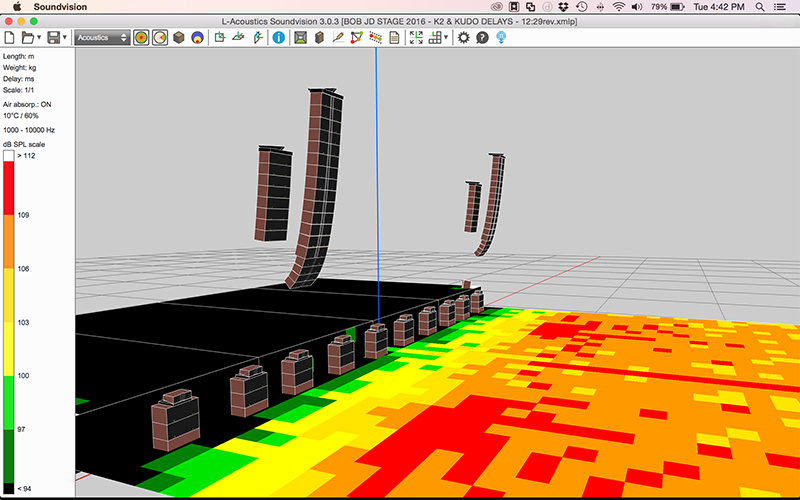800x500 pixels.
Task: Click the fit-to-view arrows icon
Action: click(416, 38)
